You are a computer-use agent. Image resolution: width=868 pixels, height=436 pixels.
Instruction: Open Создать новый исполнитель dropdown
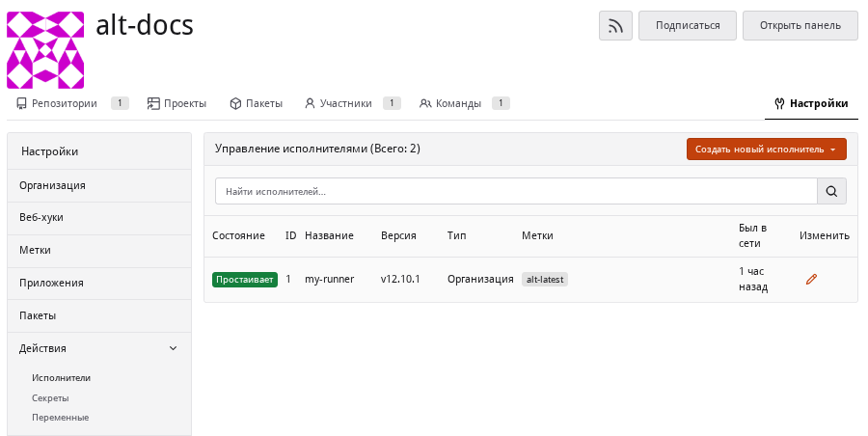[x=766, y=149]
